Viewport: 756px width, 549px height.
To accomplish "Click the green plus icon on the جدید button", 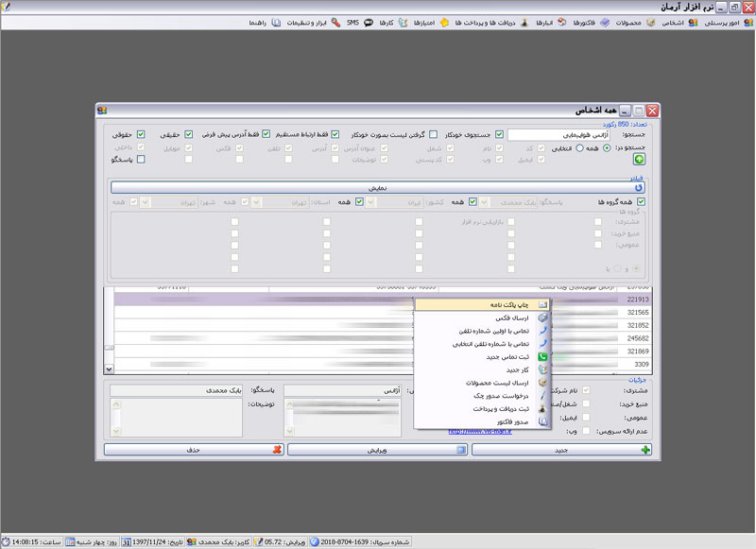I will pyautogui.click(x=645, y=450).
